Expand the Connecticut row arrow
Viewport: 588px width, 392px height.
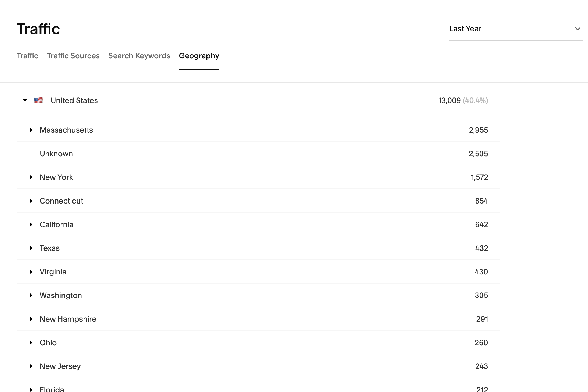31,201
